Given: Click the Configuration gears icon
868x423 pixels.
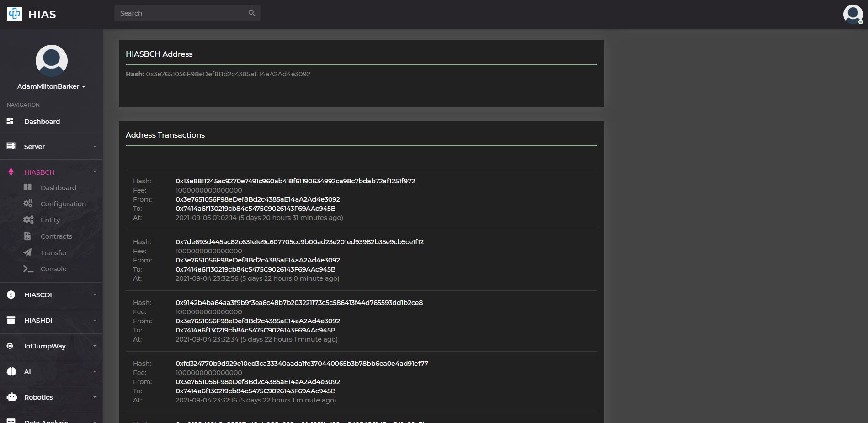Looking at the screenshot, I should pyautogui.click(x=28, y=203).
